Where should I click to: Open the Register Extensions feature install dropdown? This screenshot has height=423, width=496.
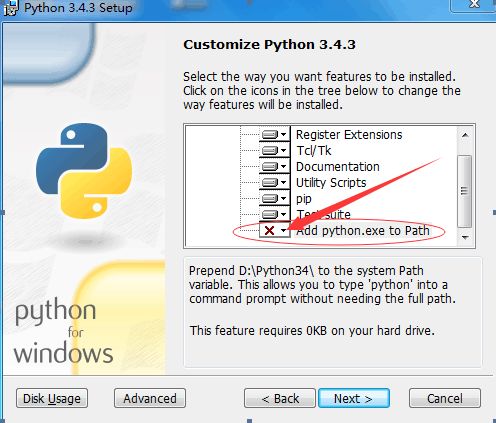[275, 134]
